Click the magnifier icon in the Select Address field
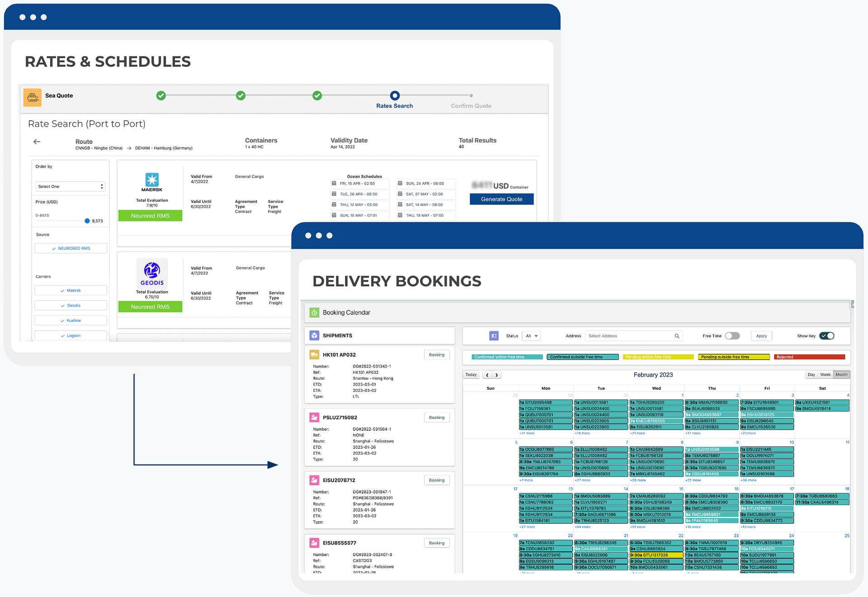Viewport: 868px width, 597px height. tap(677, 336)
